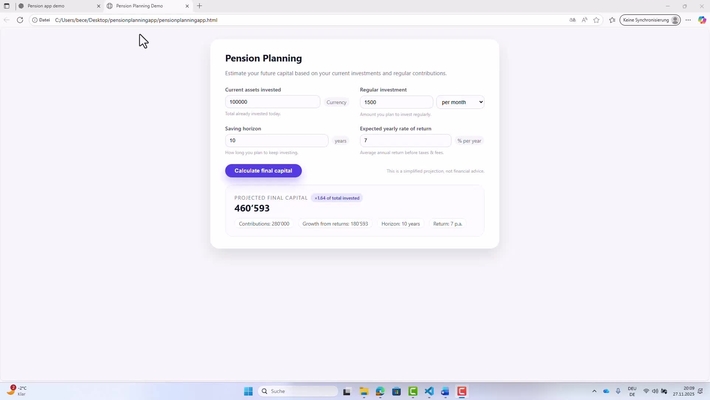Click the 'Keine Synchronisierung' profile button
Viewport: 710px width, 400px height.
pos(650,20)
